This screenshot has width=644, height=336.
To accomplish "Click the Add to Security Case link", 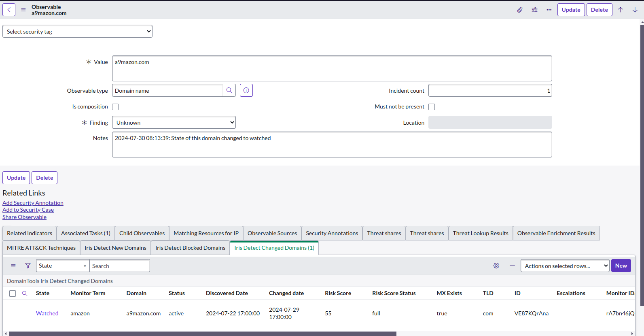I will point(28,210).
